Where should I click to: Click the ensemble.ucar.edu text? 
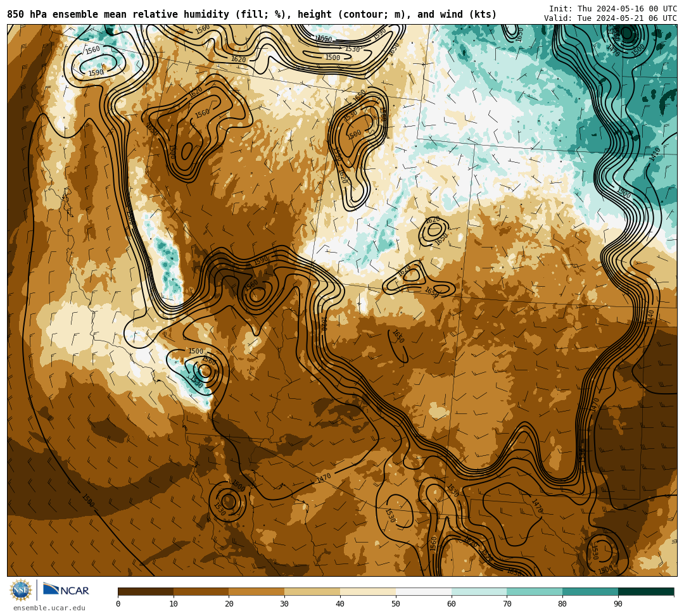pos(49,608)
